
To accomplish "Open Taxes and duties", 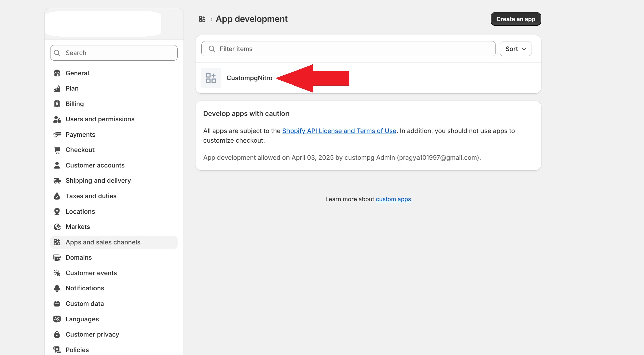I will pyautogui.click(x=114, y=196).
